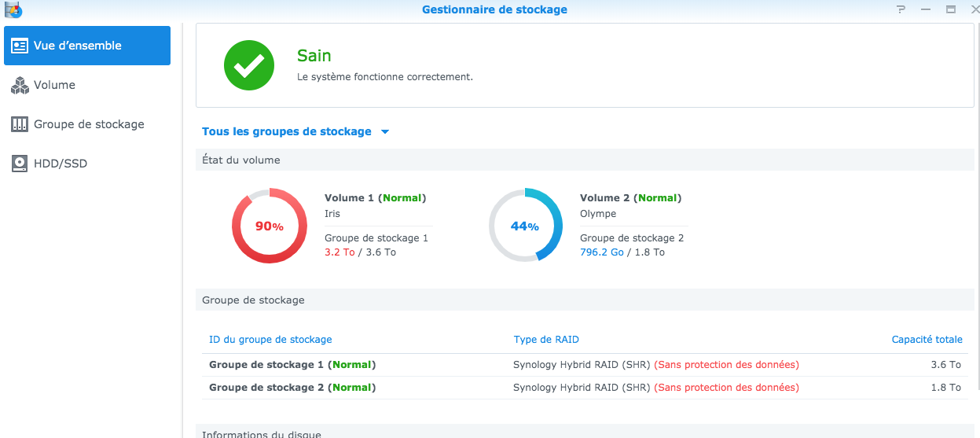Sort by Capacité totale column header
980x438 pixels.
pyautogui.click(x=927, y=340)
